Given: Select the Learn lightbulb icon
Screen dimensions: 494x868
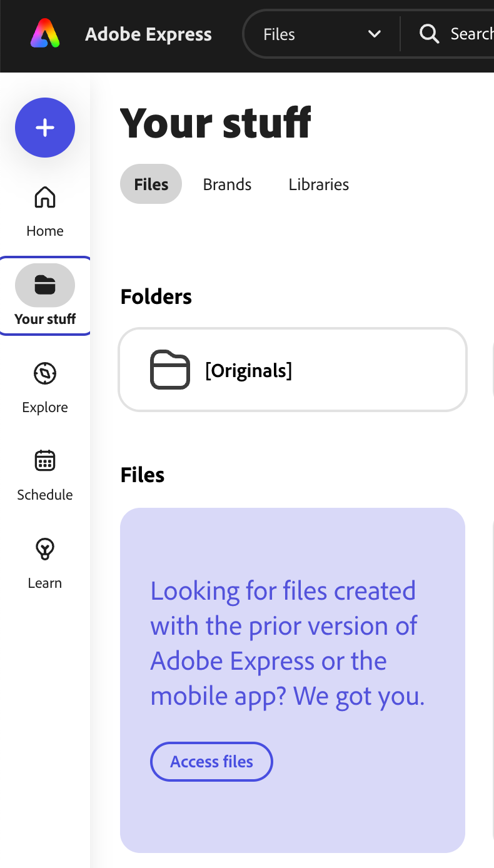Looking at the screenshot, I should point(44,548).
